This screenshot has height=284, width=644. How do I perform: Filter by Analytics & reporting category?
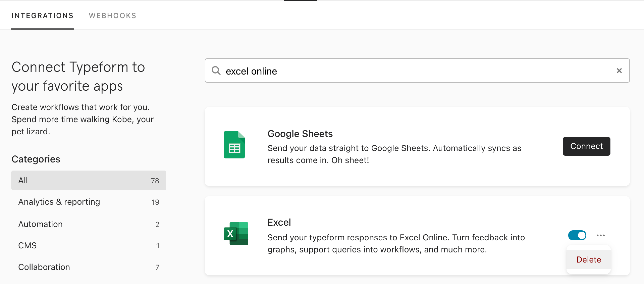coord(89,202)
